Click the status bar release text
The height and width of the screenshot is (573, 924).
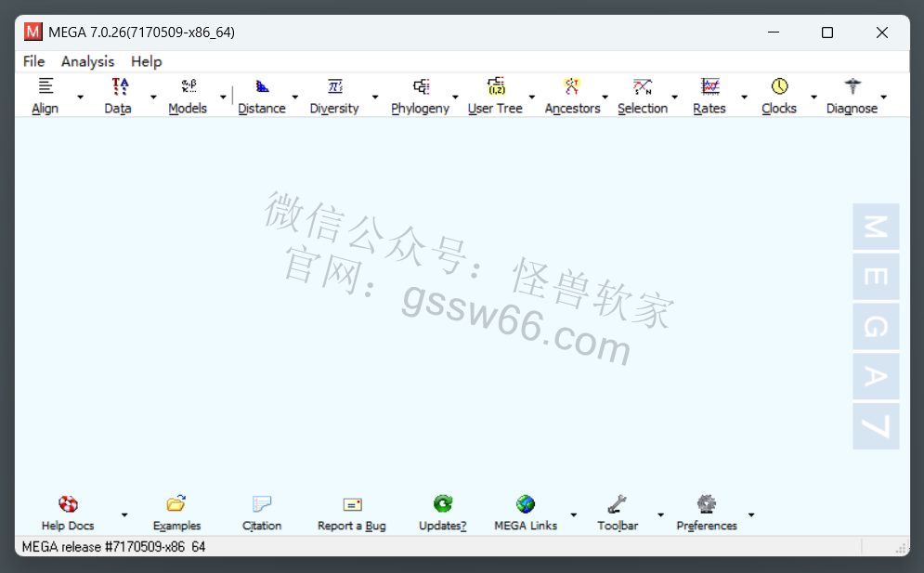pos(113,546)
